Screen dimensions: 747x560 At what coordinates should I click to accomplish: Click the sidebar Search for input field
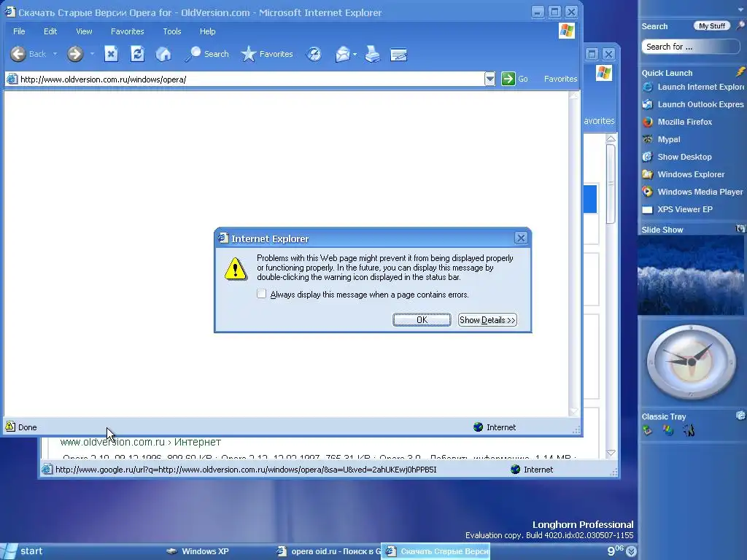point(690,47)
